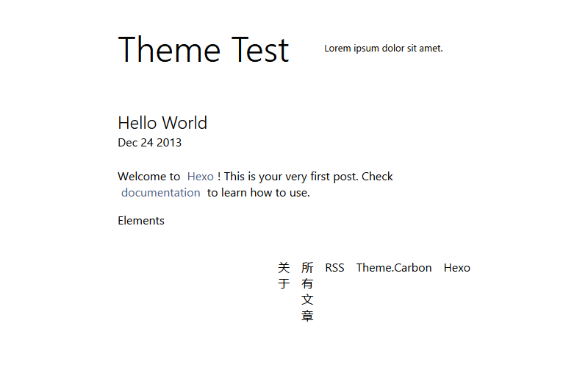
Task: Click the word "World" in the post title
Action: tap(184, 123)
